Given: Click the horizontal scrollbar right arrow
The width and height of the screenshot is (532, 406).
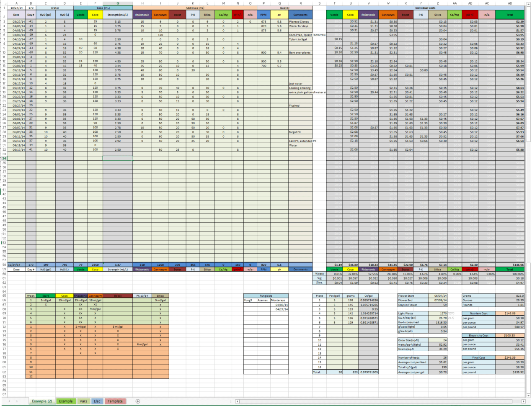Looking at the screenshot, I should coord(524,401).
